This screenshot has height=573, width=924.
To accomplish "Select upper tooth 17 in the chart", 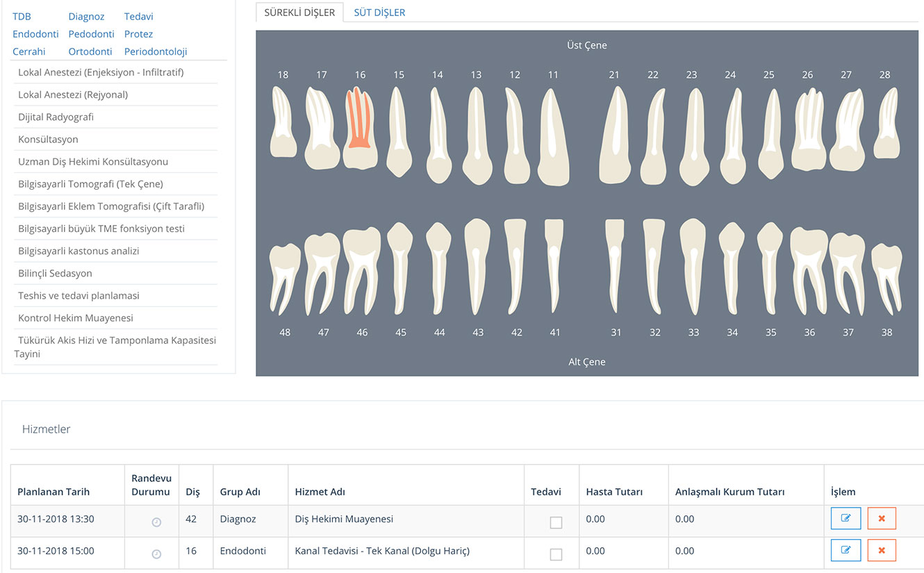I will point(322,128).
